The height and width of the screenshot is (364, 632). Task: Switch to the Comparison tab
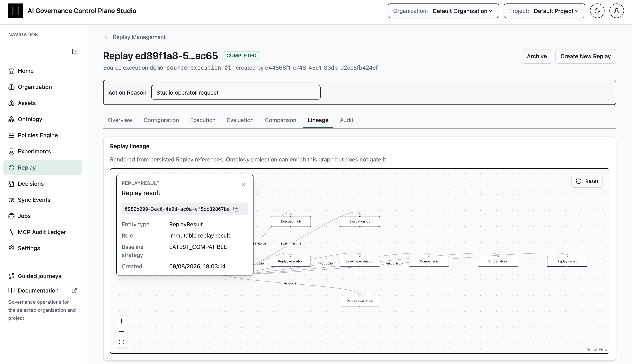click(280, 120)
